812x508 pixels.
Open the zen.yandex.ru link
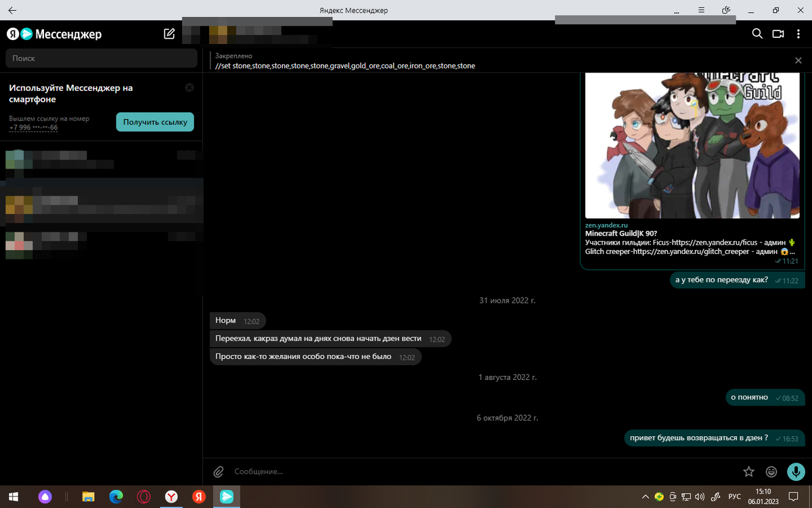606,225
